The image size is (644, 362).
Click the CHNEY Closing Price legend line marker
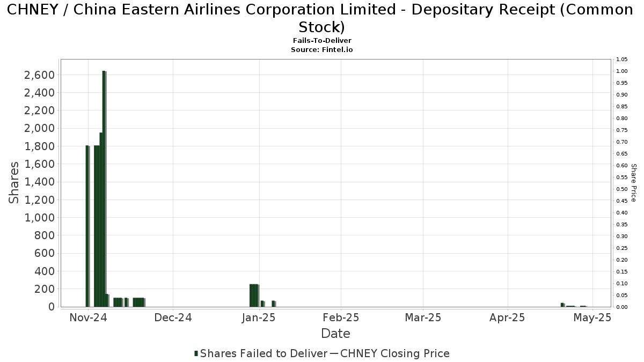click(333, 353)
